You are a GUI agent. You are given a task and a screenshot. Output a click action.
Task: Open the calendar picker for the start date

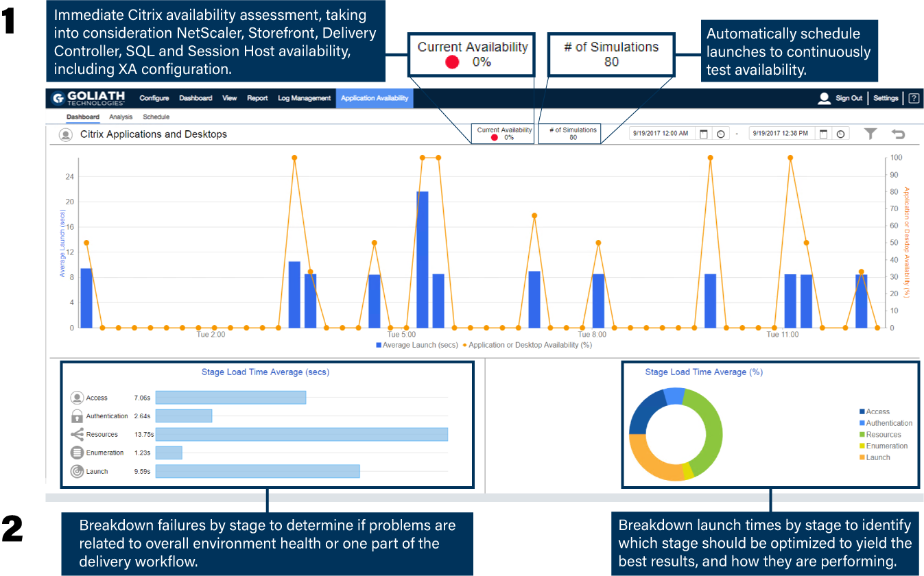point(704,133)
